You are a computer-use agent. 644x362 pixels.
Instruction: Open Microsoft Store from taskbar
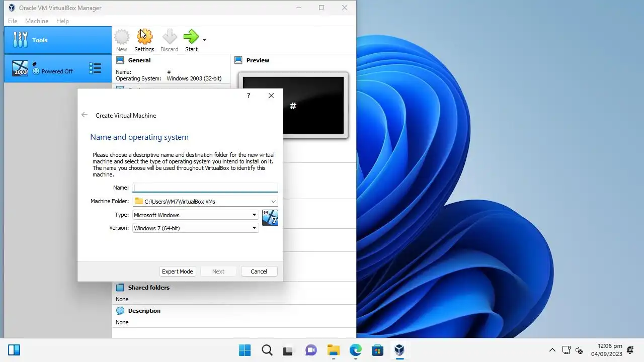click(x=377, y=350)
